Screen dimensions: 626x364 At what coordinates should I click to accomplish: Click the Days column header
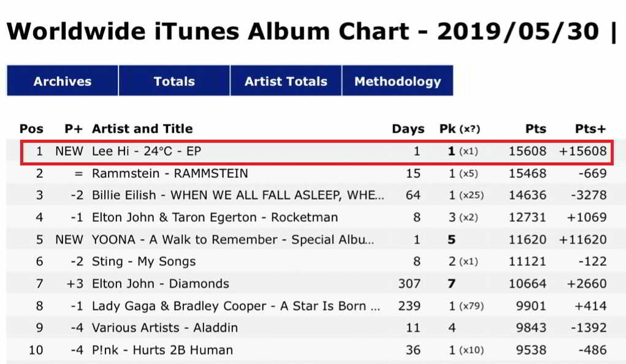408,129
